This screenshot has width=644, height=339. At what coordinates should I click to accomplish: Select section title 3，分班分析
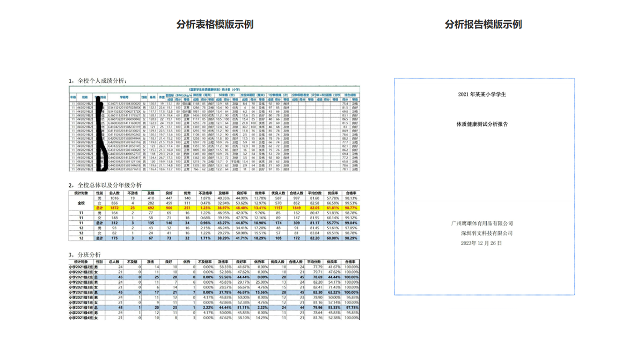pyautogui.click(x=85, y=255)
